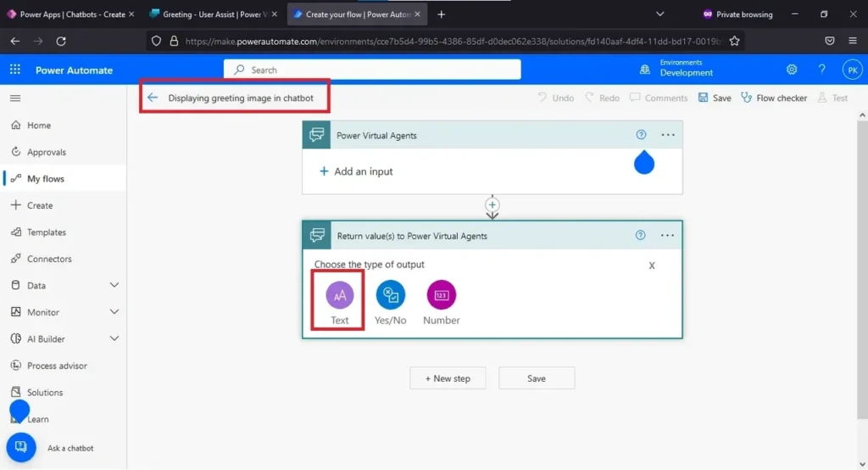This screenshot has height=470, width=868.
Task: Insert a step with plus connector
Action: [492, 204]
